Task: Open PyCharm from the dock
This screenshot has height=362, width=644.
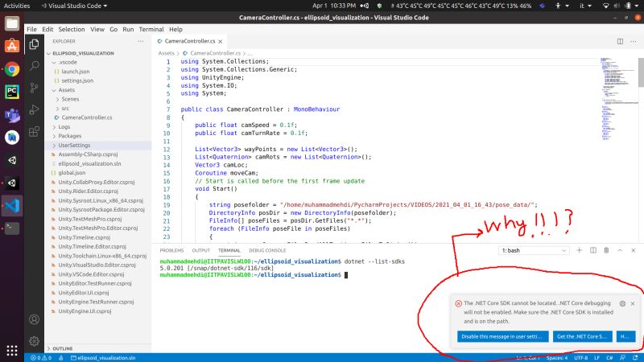Action: 12,92
